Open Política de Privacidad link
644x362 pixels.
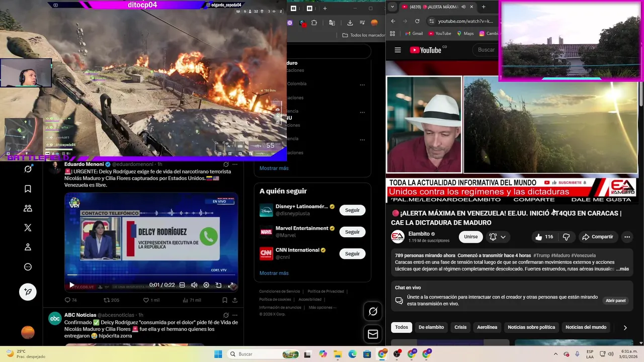(x=326, y=292)
